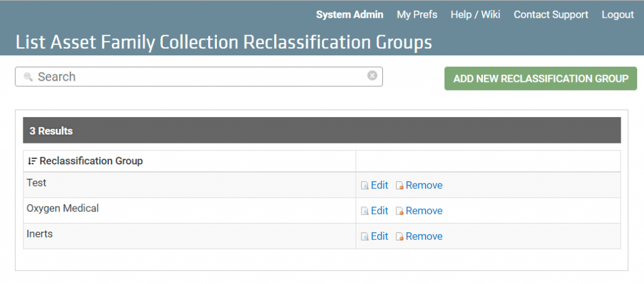Remove the Oxygen Medical group via link
644x284 pixels.
click(424, 211)
